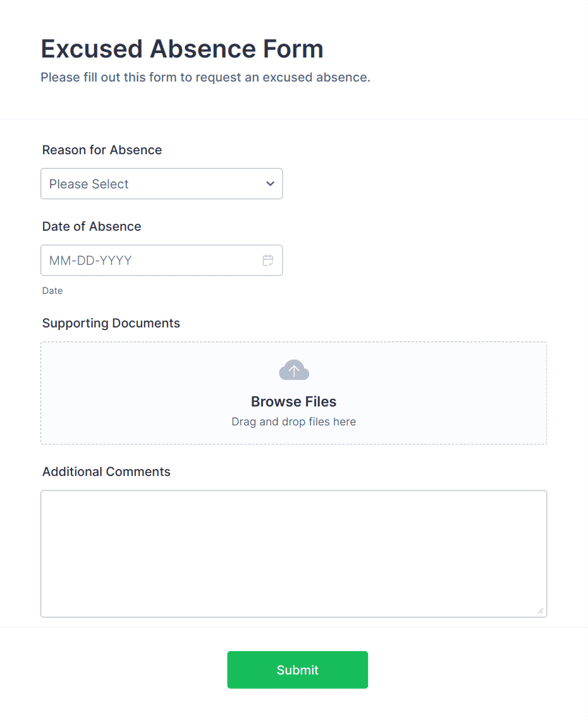This screenshot has height=720, width=588.
Task: Click the Date of Absence label
Action: coord(92,226)
